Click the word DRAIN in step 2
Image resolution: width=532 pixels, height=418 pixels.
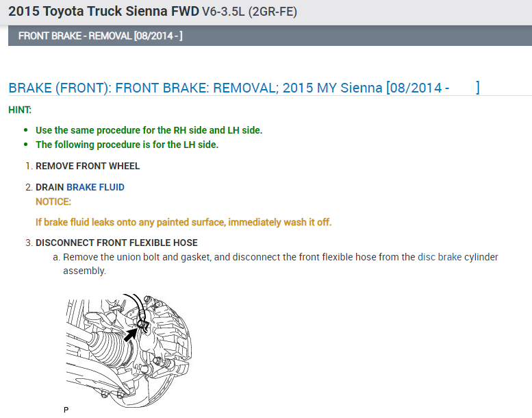(49, 187)
